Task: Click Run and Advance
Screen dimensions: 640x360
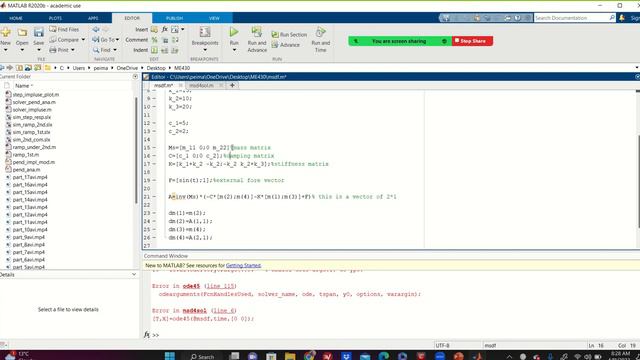Action: [x=257, y=39]
